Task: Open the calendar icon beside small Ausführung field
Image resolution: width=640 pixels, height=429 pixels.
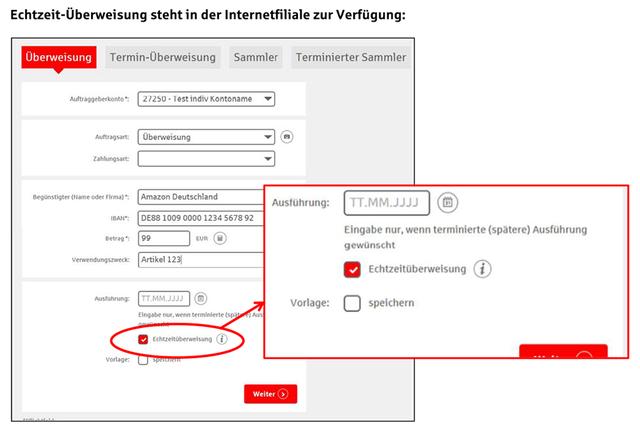Action: tap(200, 299)
